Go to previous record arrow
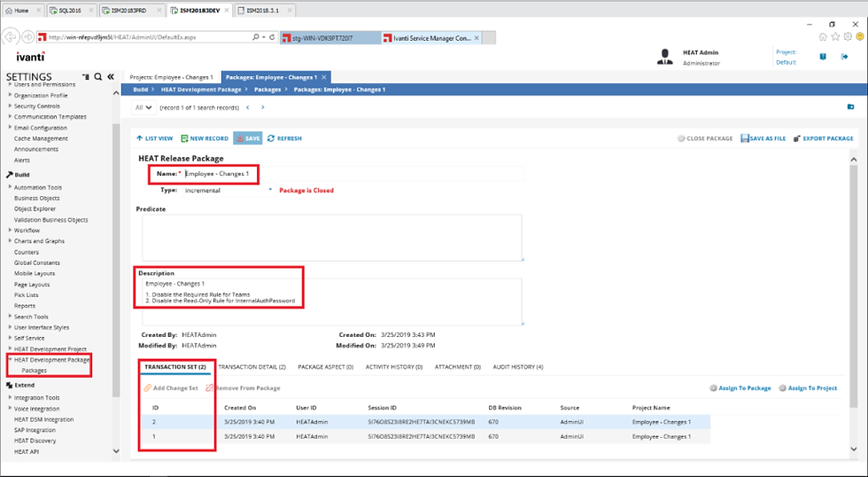 pyautogui.click(x=247, y=107)
